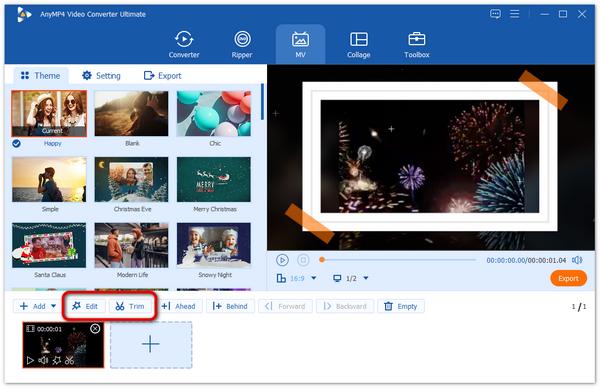Click the Edit button
Image resolution: width=600 pixels, height=388 pixels.
[x=85, y=306]
